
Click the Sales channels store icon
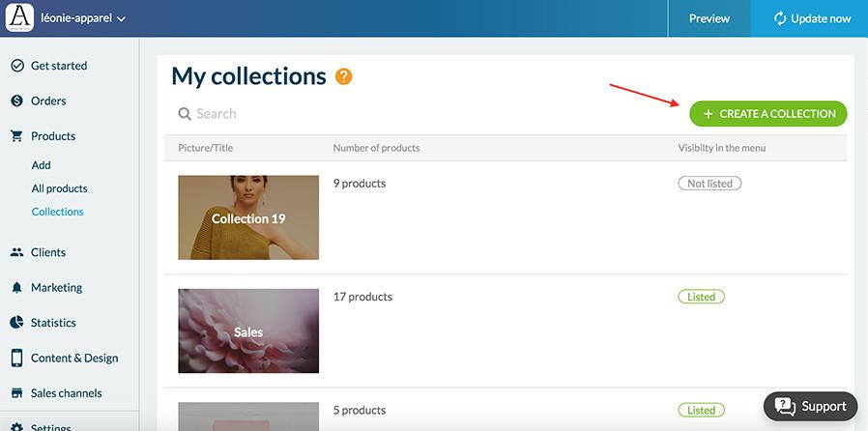(x=16, y=393)
